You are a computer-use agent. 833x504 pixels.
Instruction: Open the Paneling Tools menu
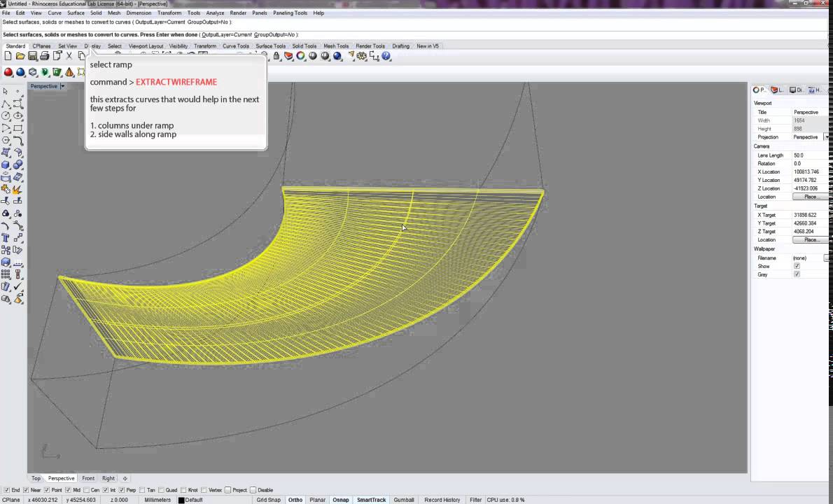pos(290,13)
